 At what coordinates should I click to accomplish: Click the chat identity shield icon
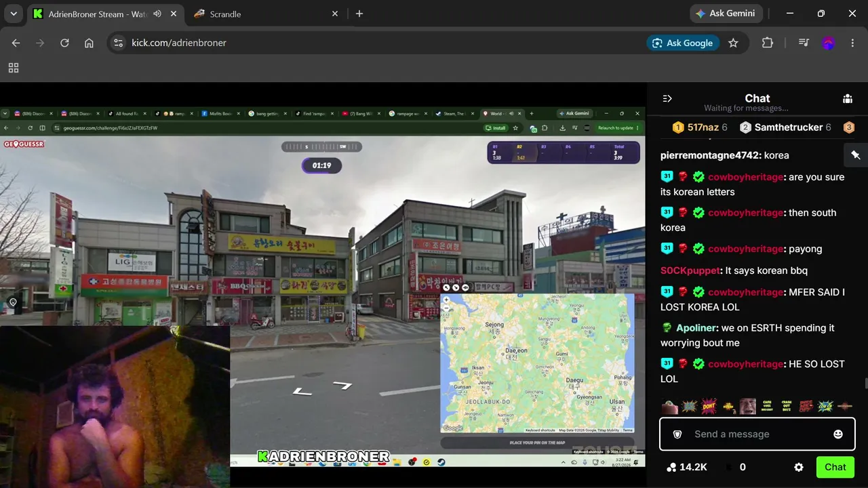pos(677,434)
